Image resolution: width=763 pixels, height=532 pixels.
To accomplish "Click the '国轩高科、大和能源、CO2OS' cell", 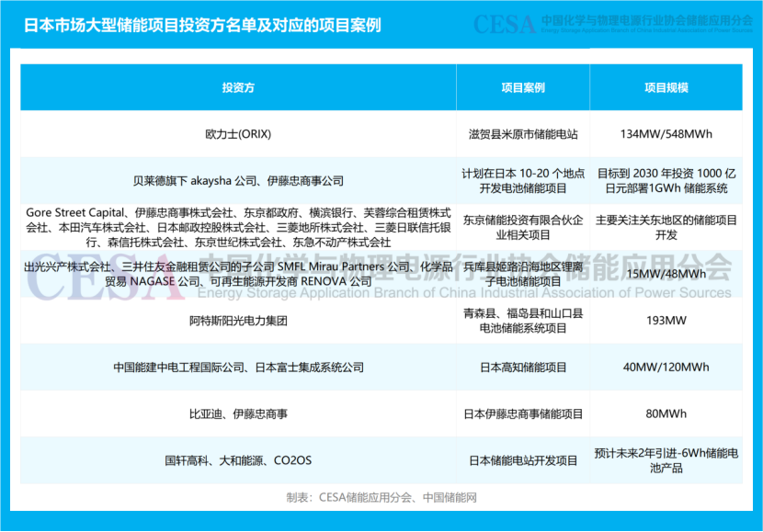I will click(x=238, y=460).
